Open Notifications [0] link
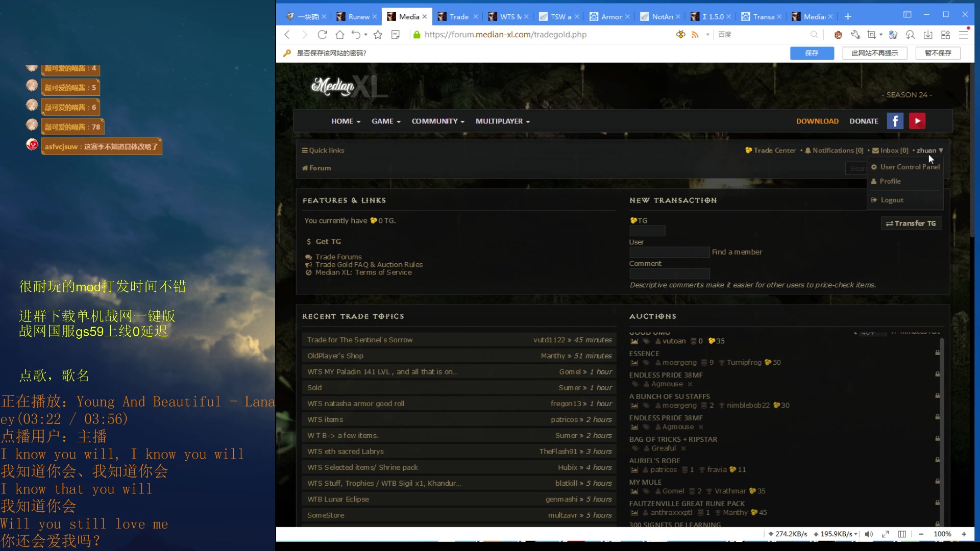The width and height of the screenshot is (980, 551). point(834,151)
